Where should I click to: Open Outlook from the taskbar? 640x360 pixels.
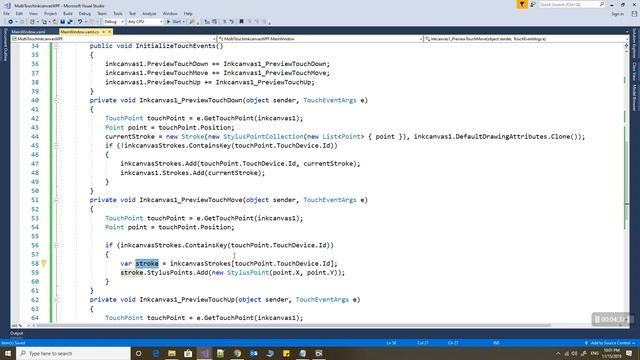click(x=253, y=353)
